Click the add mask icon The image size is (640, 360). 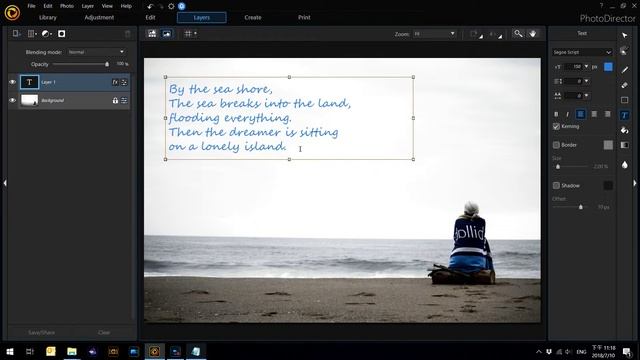62,34
